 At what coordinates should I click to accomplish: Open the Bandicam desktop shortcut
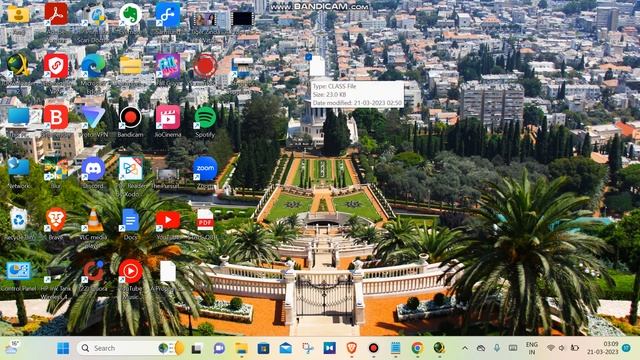coord(130,117)
